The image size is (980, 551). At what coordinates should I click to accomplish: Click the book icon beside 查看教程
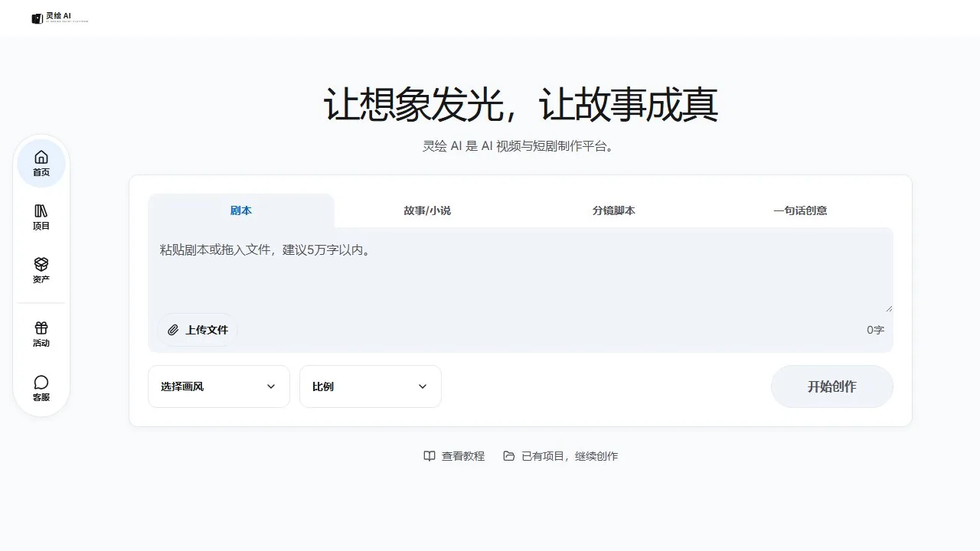click(x=430, y=456)
